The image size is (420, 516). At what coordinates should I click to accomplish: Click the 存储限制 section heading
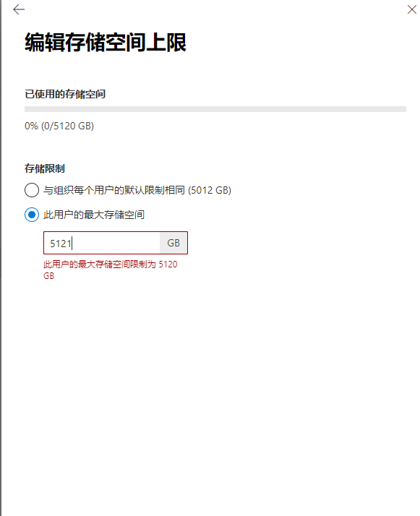44,168
